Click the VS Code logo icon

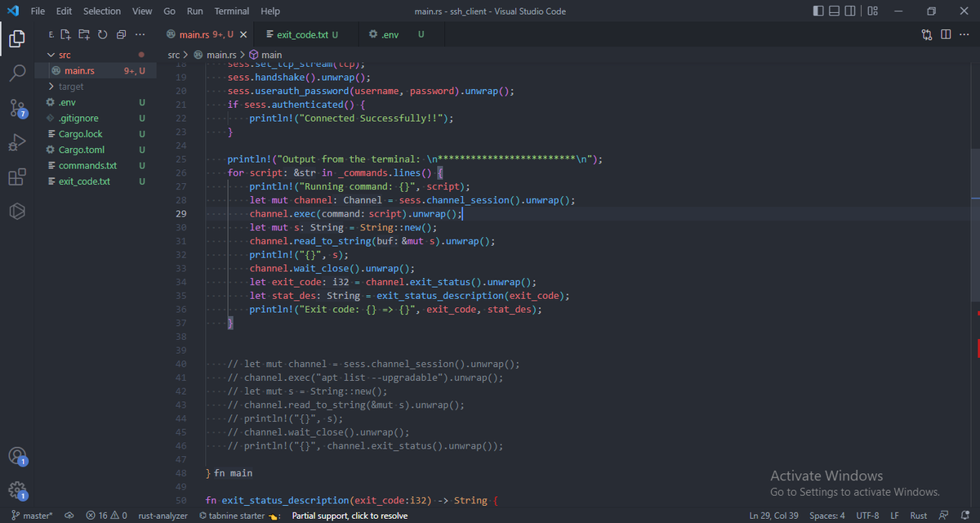click(12, 11)
